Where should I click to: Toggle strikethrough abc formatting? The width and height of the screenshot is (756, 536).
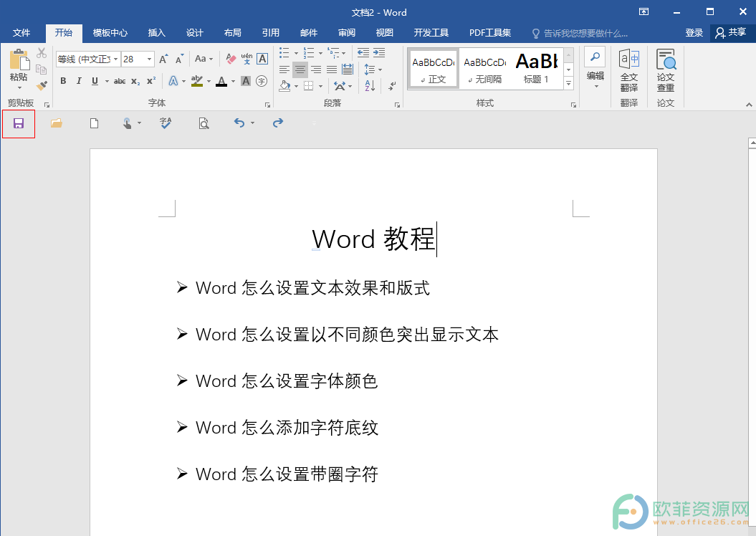pos(120,81)
